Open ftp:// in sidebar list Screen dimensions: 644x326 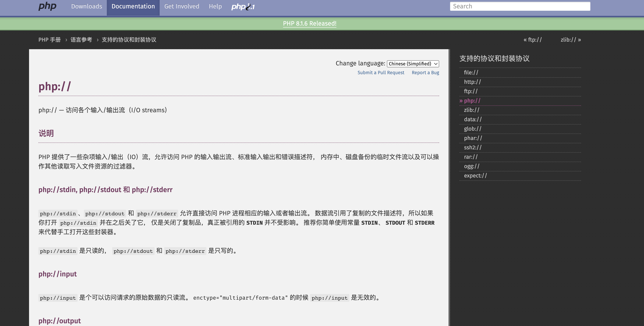point(471,91)
